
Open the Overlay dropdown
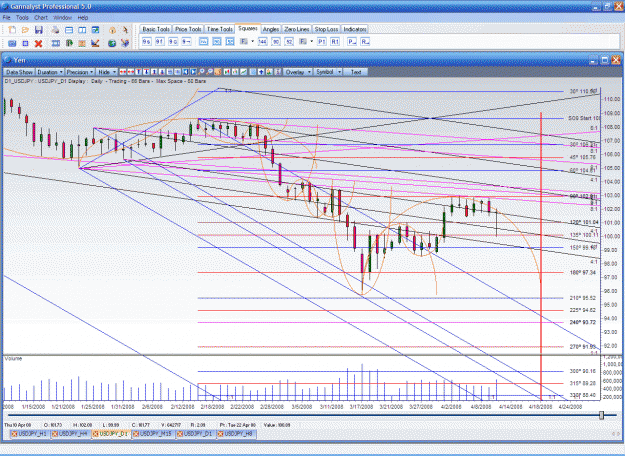(x=298, y=72)
